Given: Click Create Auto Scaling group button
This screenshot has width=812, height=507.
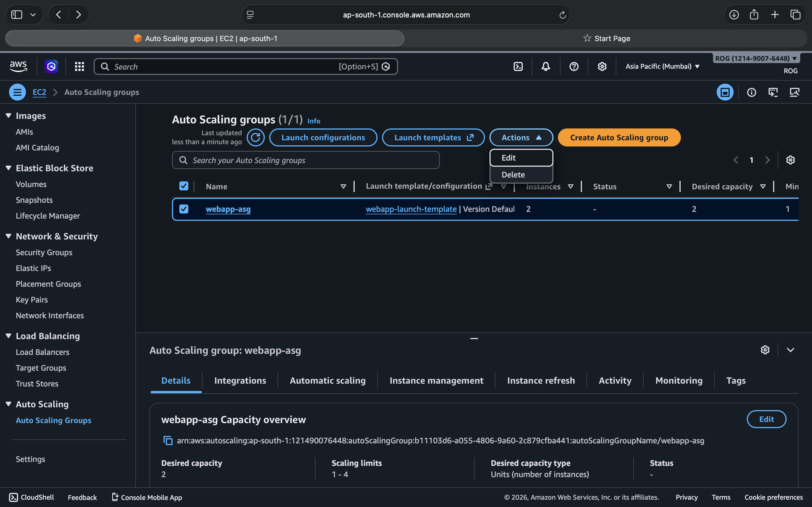Looking at the screenshot, I should tap(619, 137).
